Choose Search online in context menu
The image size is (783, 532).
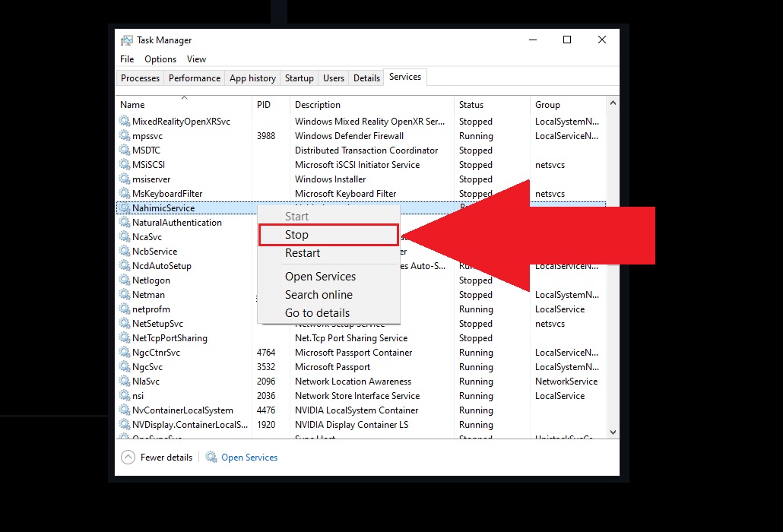(x=319, y=295)
